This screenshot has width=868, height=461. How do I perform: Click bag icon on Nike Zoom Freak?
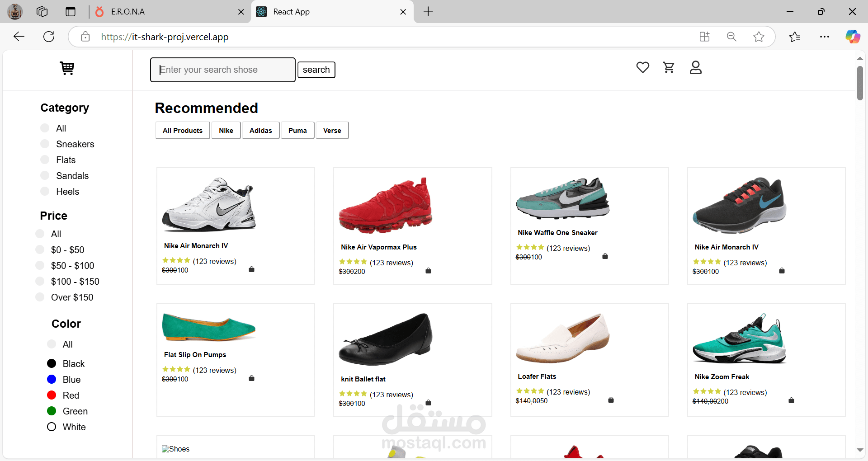click(792, 400)
